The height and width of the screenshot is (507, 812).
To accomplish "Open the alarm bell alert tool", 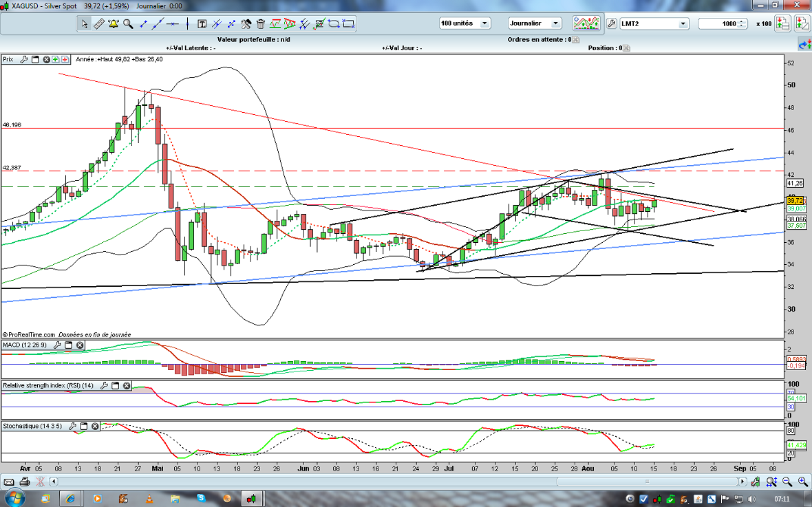I will tap(113, 24).
